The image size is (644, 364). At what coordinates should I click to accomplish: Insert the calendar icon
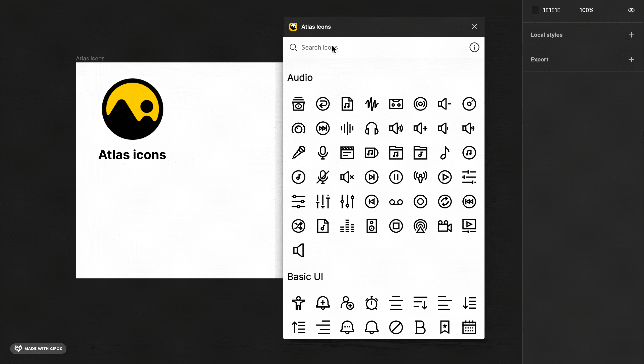(469, 327)
